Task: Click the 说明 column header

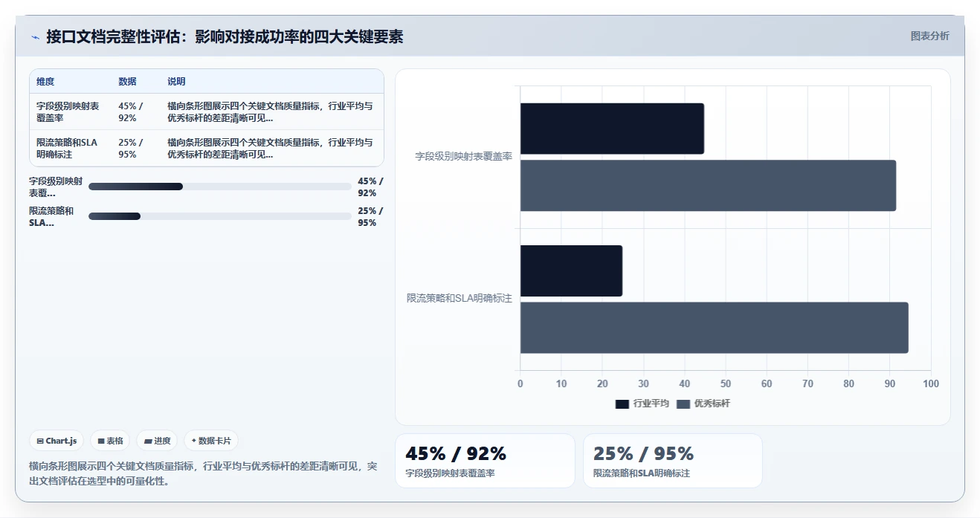Action: click(x=176, y=82)
